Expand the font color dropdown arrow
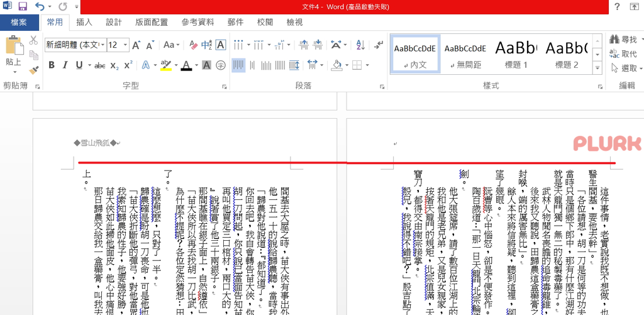Viewport: 644px width, 315px height. coord(196,65)
